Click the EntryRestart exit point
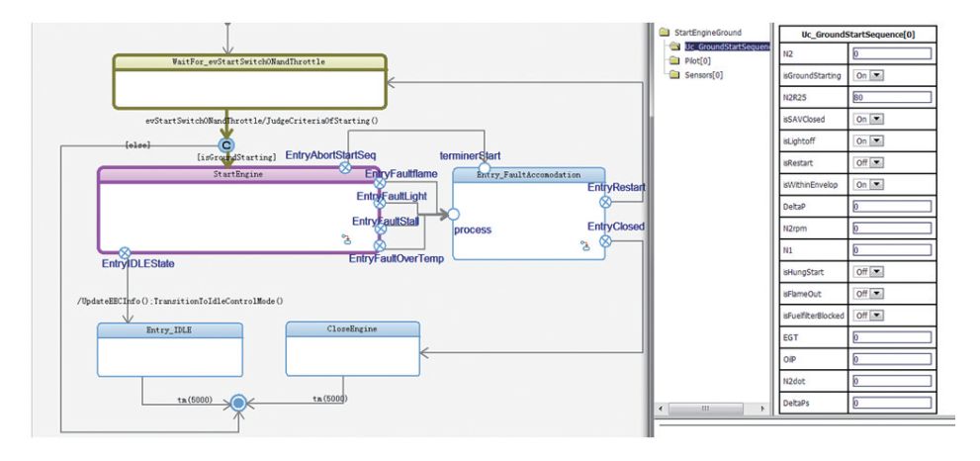Viewport: 980px width, 461px height. click(605, 202)
